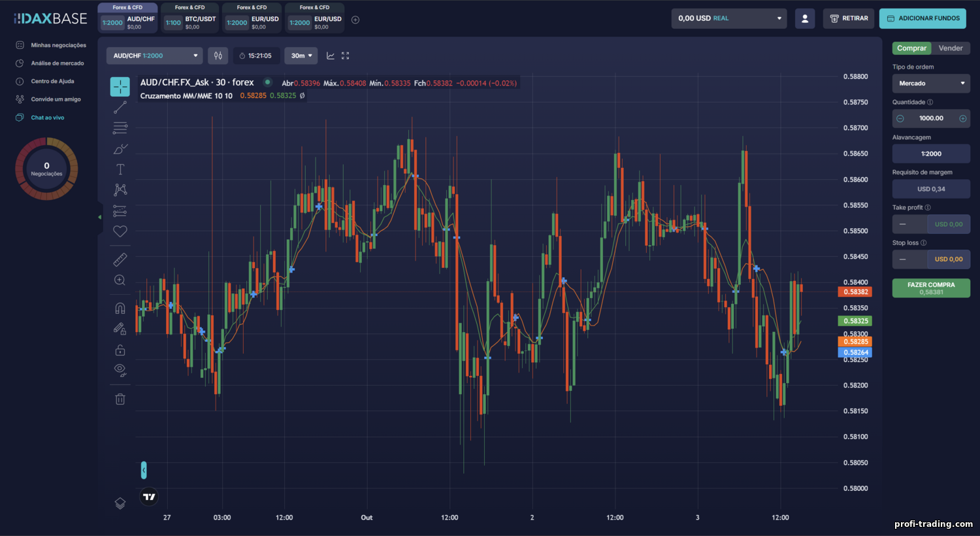
Task: Open the Mercado order type dropdown
Action: 931,83
